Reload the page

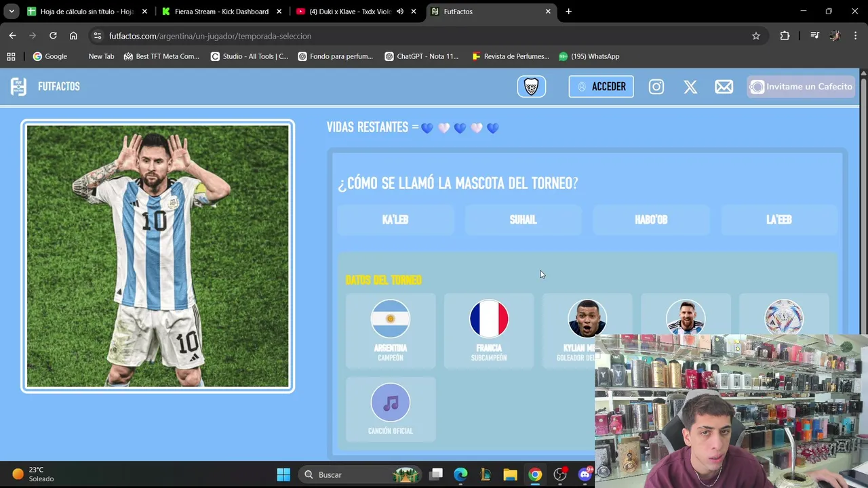53,36
